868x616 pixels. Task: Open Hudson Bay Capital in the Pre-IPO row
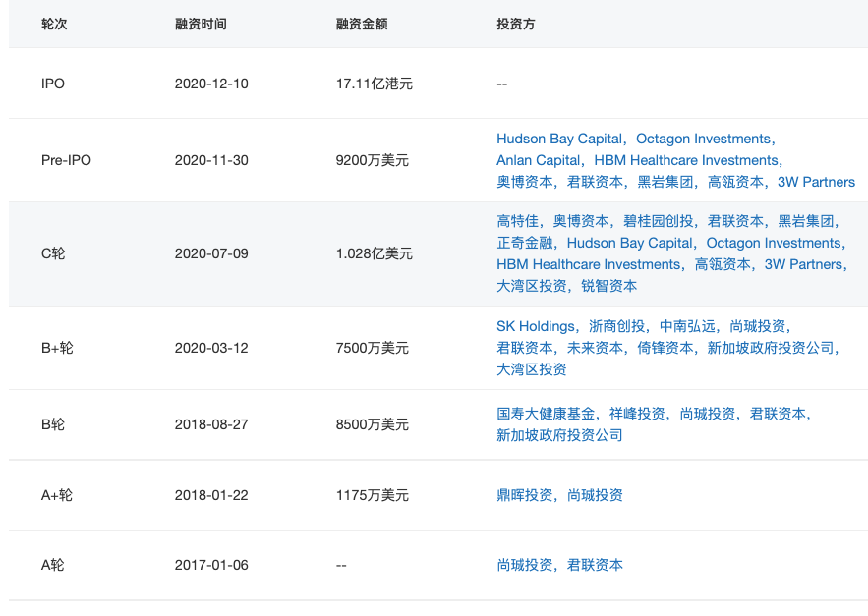click(x=559, y=139)
